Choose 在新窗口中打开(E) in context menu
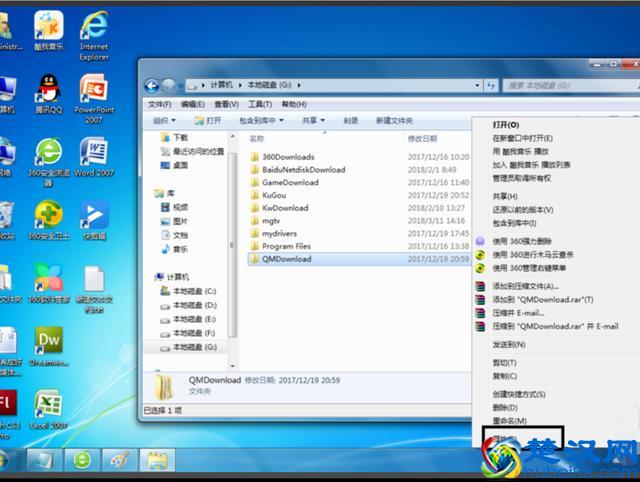The height and width of the screenshot is (482, 640). click(x=522, y=138)
